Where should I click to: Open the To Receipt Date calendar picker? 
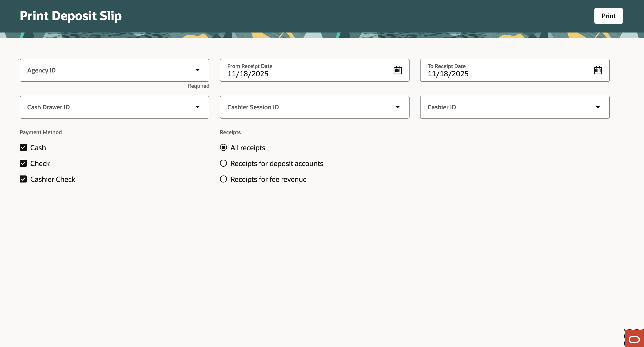(598, 70)
